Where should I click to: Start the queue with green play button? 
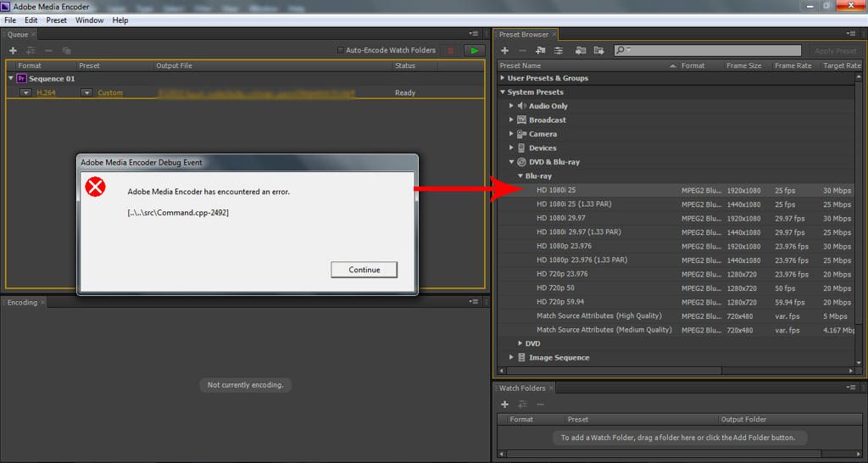[475, 50]
